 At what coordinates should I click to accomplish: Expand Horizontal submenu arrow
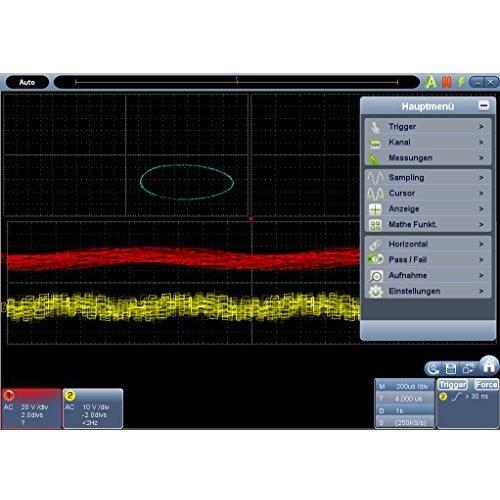(481, 244)
